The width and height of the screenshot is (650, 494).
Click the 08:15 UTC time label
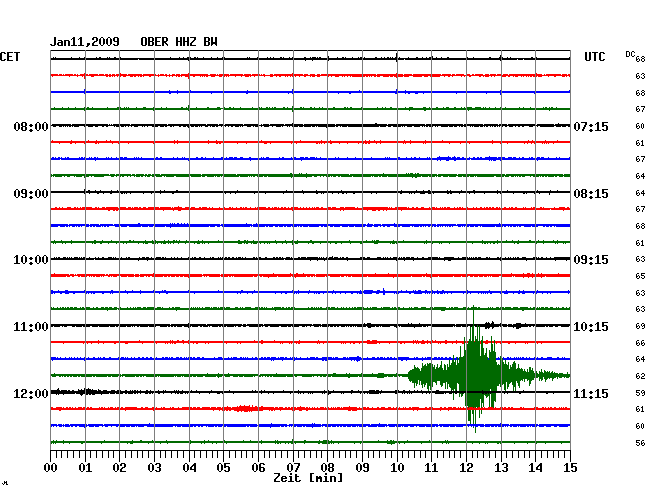(x=591, y=194)
